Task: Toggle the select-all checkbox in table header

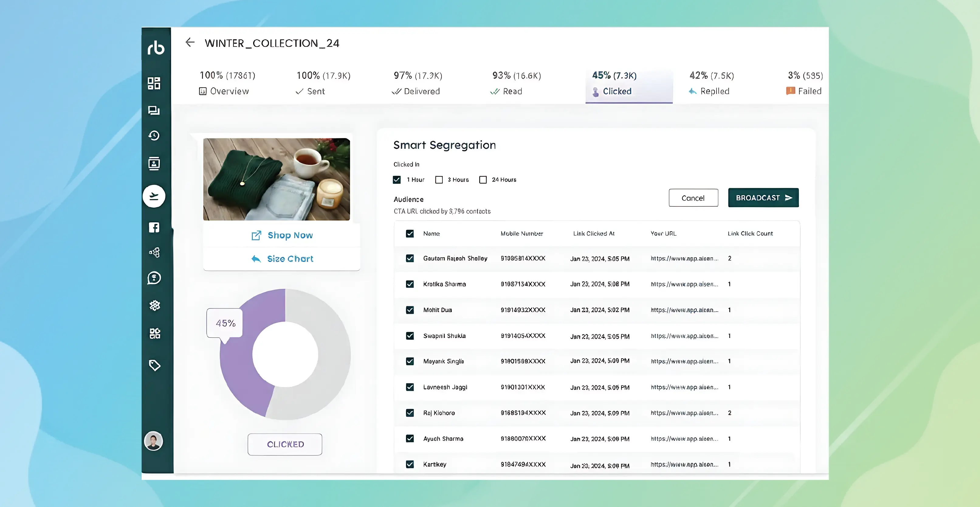Action: pos(410,234)
